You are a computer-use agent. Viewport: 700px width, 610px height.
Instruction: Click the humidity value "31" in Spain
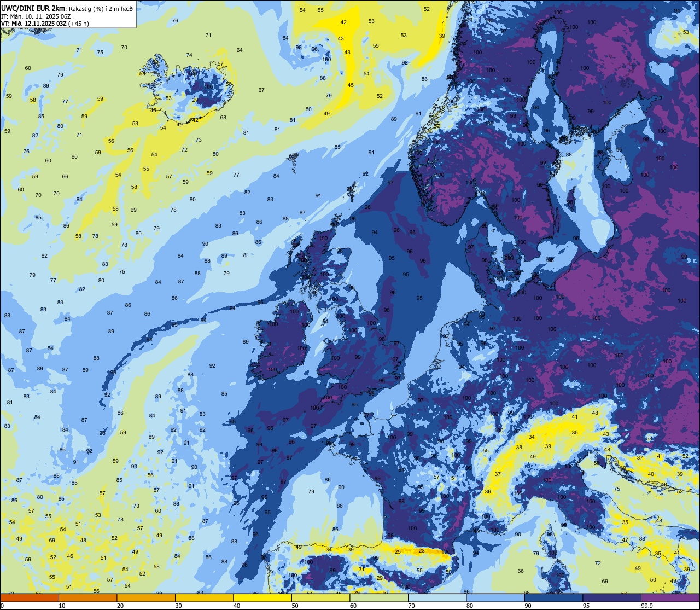pos(361,570)
